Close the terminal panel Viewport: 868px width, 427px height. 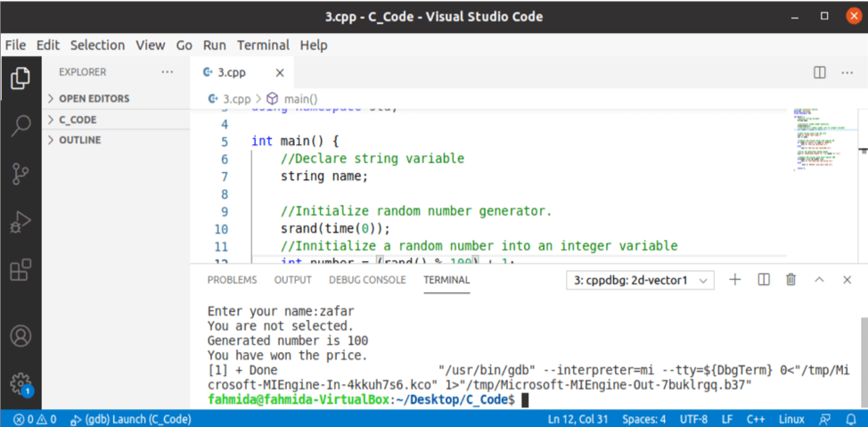tap(847, 280)
